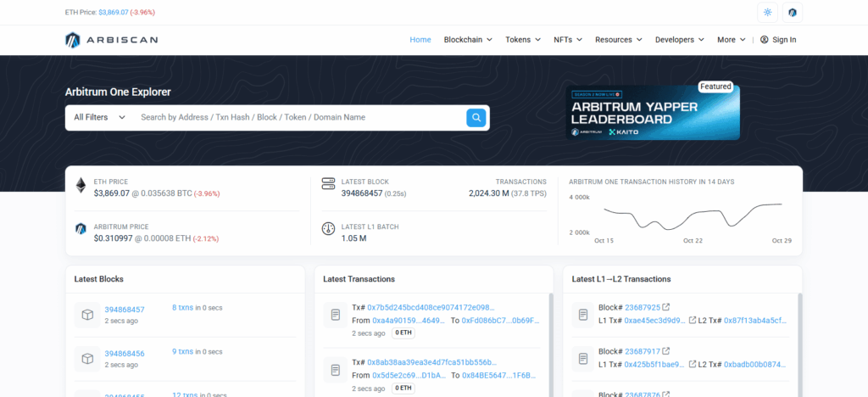Image resolution: width=868 pixels, height=397 pixels.
Task: Expand the More menu
Action: coord(732,40)
